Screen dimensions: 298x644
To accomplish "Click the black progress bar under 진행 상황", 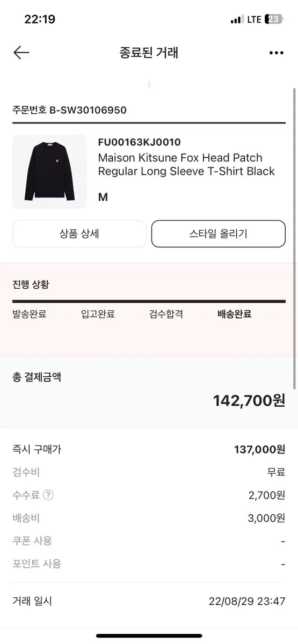I will (149, 302).
